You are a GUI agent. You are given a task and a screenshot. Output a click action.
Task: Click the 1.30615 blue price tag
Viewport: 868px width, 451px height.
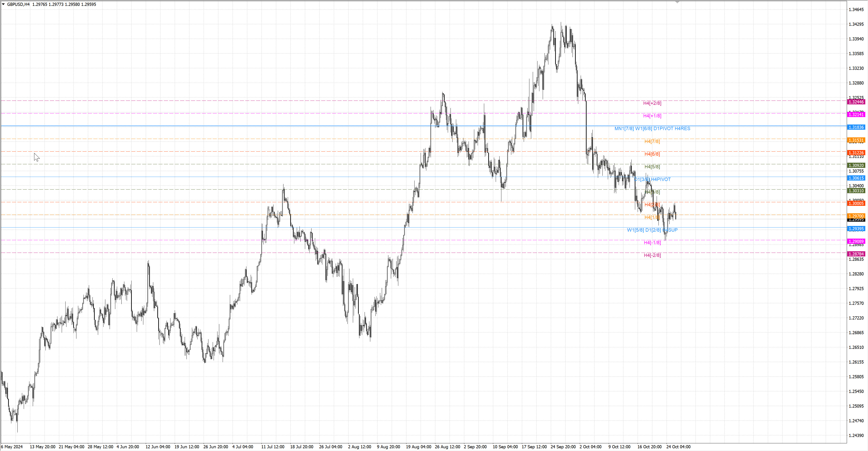pyautogui.click(x=856, y=178)
